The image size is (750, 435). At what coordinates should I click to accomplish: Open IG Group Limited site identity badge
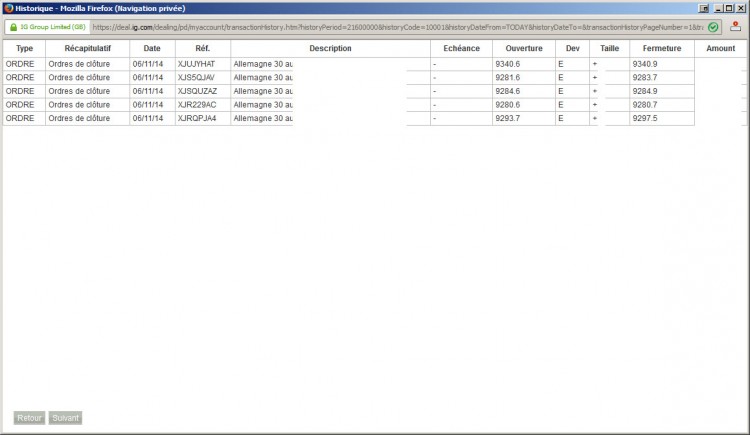[x=48, y=27]
